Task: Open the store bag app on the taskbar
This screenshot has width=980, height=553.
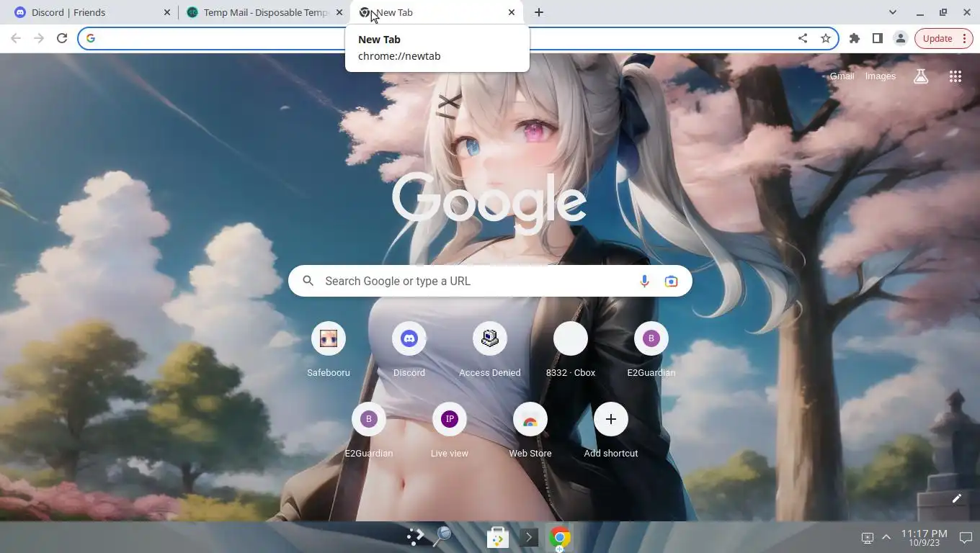Action: click(497, 537)
